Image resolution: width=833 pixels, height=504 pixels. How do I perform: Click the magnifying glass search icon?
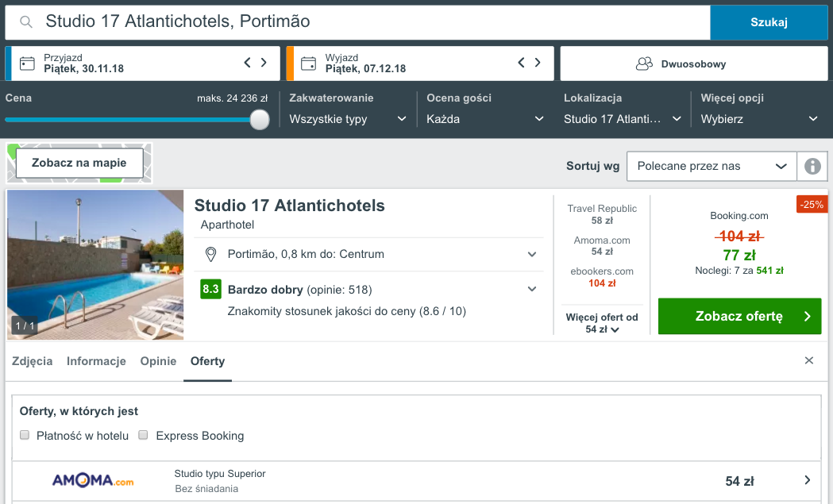[26, 22]
